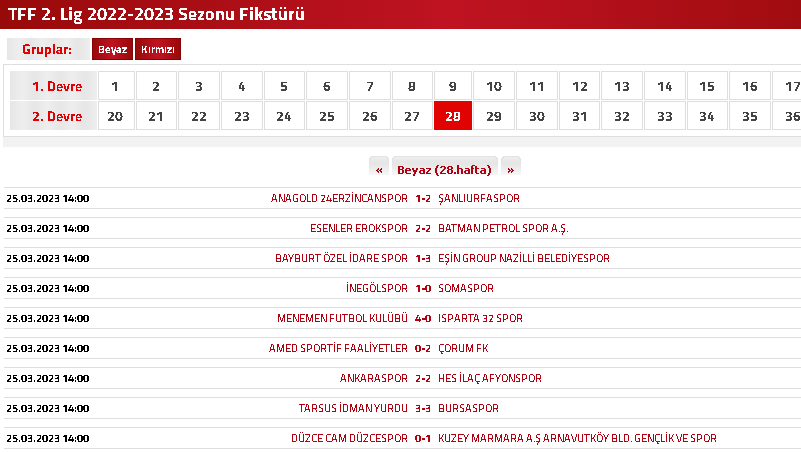Open week 5 fixtures
This screenshot has width=801, height=452.
coord(284,86)
